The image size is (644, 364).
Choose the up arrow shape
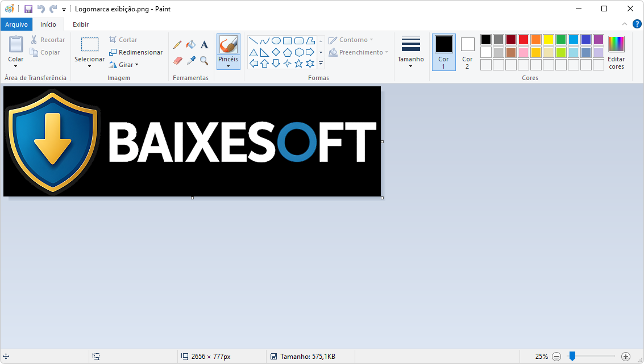click(x=265, y=63)
